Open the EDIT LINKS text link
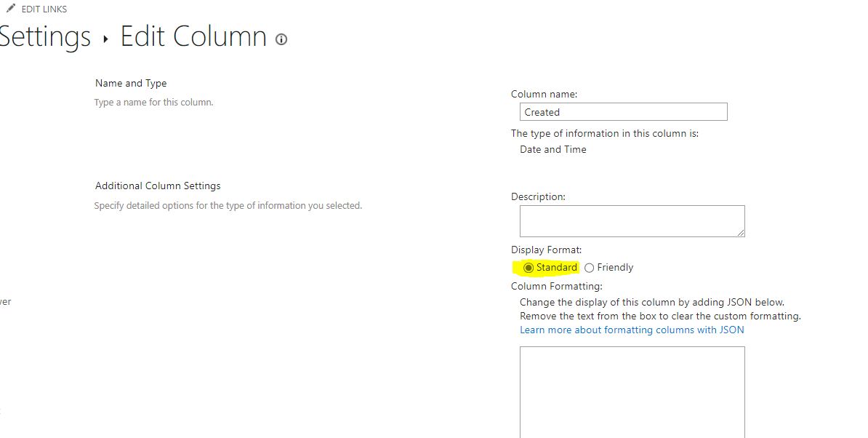 (x=44, y=9)
